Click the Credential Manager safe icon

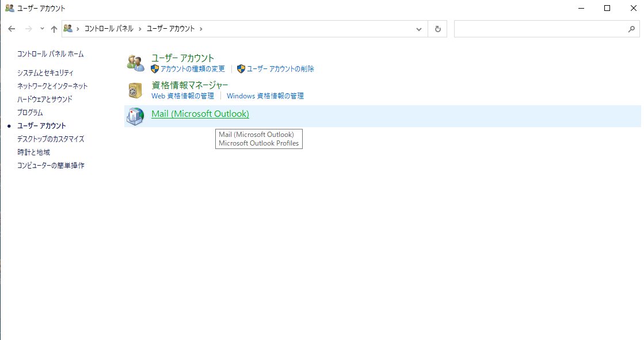[136, 90]
